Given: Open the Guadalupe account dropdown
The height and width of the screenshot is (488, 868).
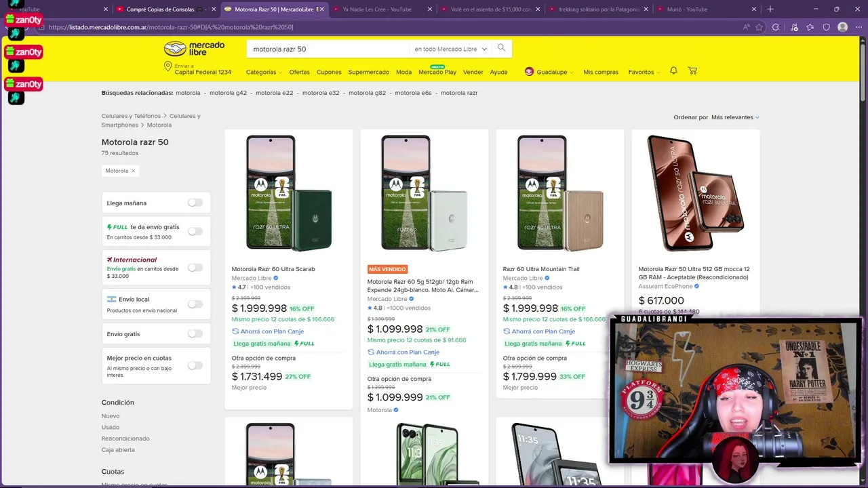Looking at the screenshot, I should 555,72.
